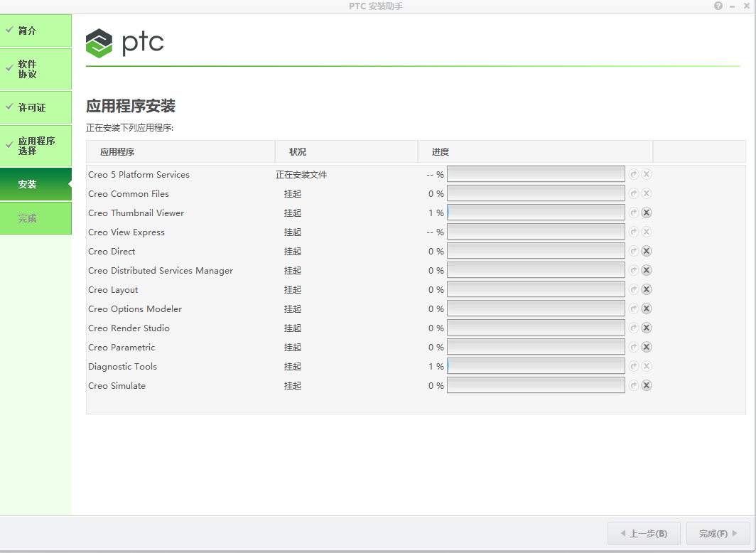Viewport: 756px width, 553px height.
Task: Click retry icon for Creo Parametric
Action: 634,347
